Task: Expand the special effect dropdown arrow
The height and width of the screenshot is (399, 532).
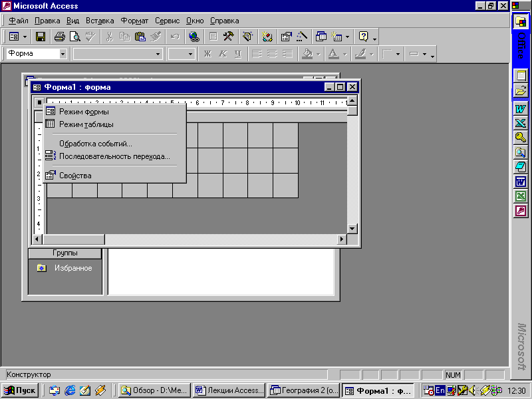Action: pyautogui.click(x=424, y=54)
